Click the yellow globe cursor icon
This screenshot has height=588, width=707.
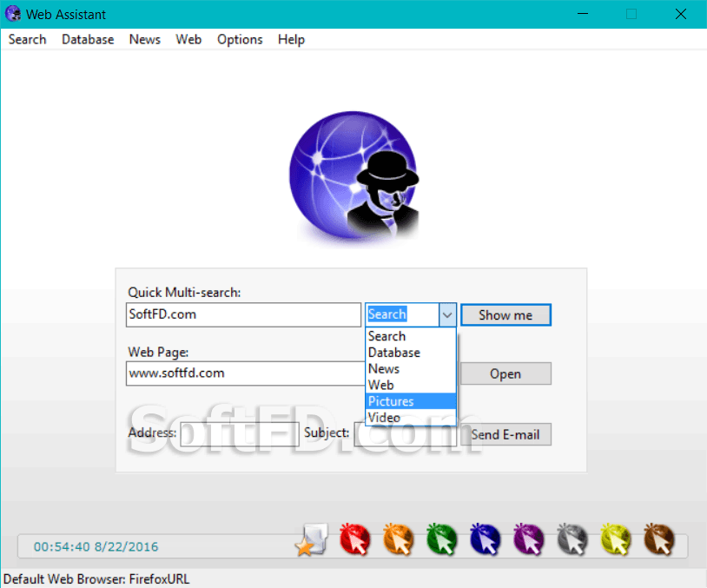click(x=616, y=539)
